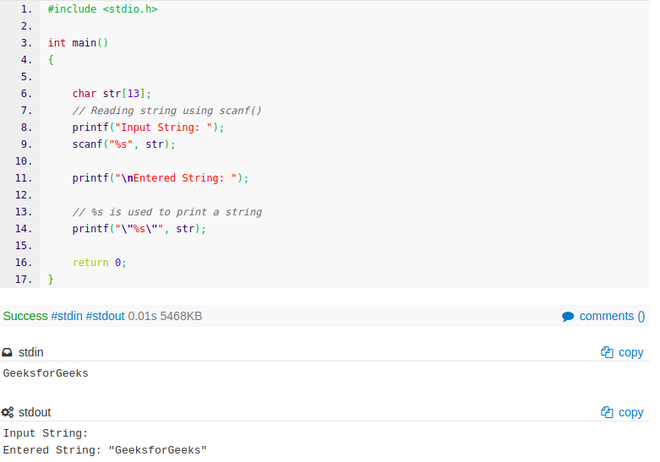
Task: Click the copy clipboard icon beside stdin
Action: click(x=607, y=352)
